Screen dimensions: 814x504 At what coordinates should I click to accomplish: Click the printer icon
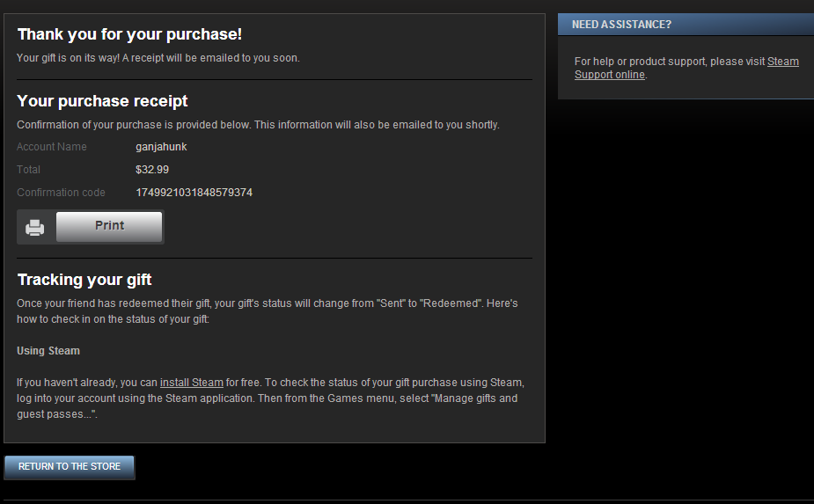tap(35, 227)
